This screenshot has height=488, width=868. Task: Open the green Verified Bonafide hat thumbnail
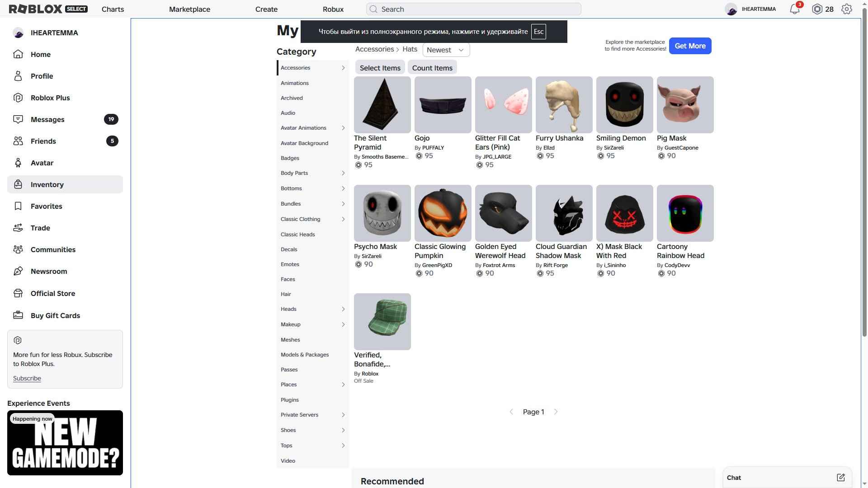click(382, 322)
